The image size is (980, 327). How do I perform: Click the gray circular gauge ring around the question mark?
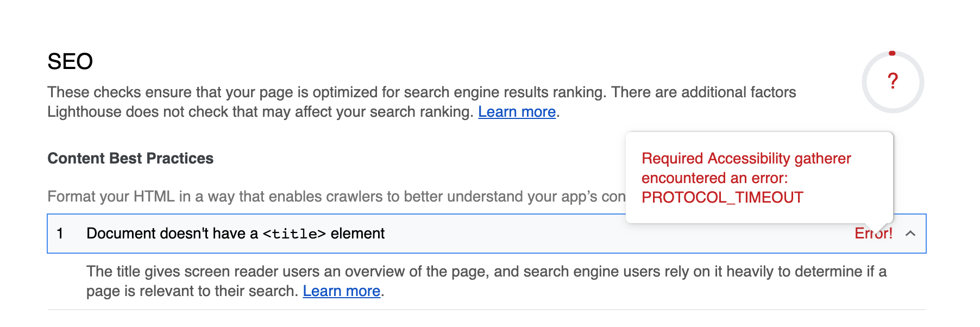click(x=863, y=83)
